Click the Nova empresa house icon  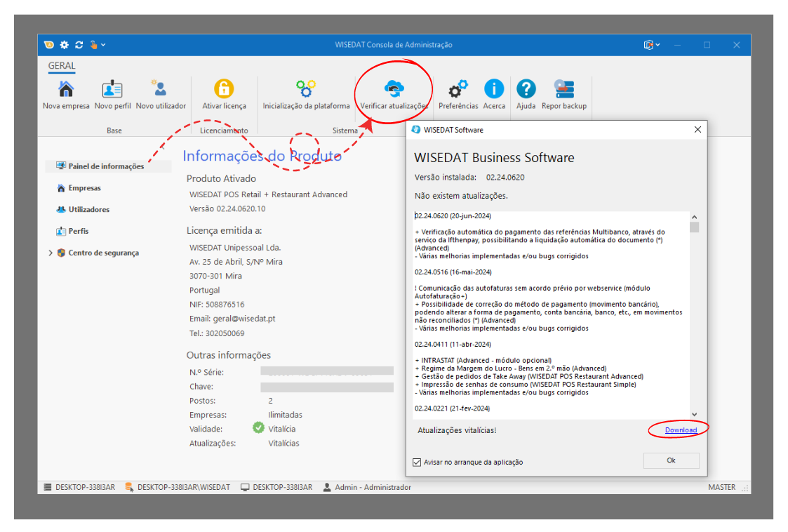coord(66,89)
